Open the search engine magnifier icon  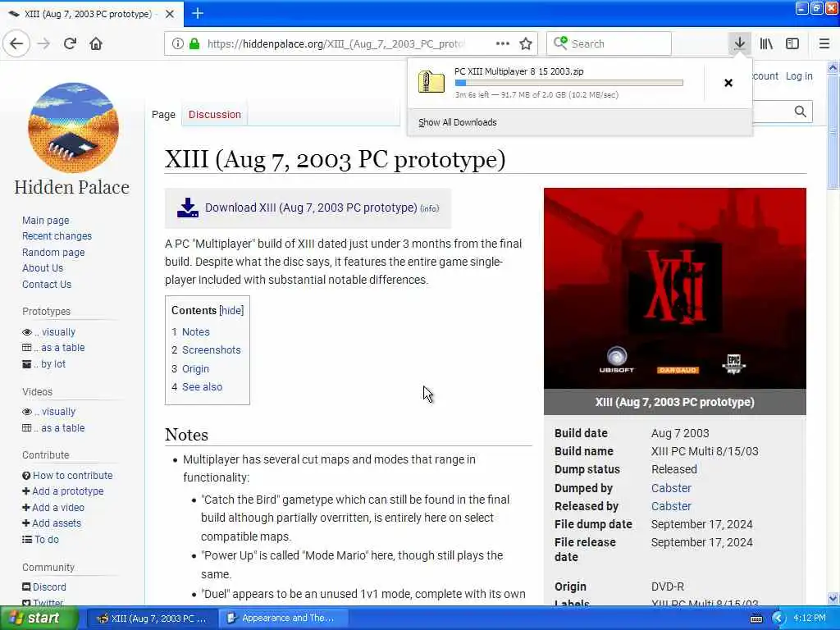point(560,43)
